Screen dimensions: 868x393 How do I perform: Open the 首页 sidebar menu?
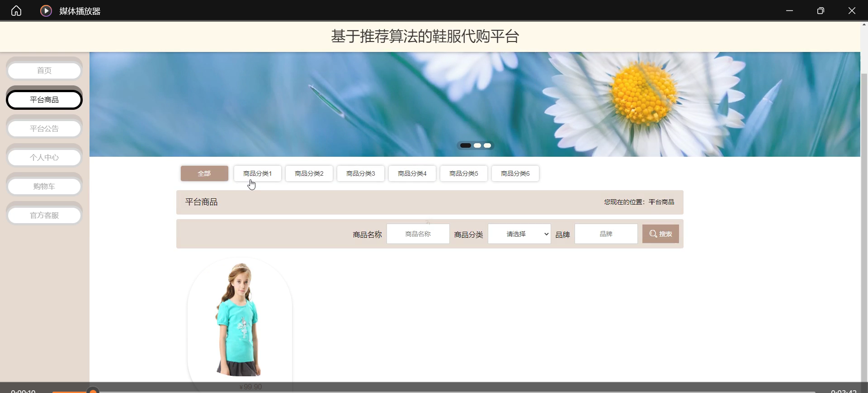[44, 70]
